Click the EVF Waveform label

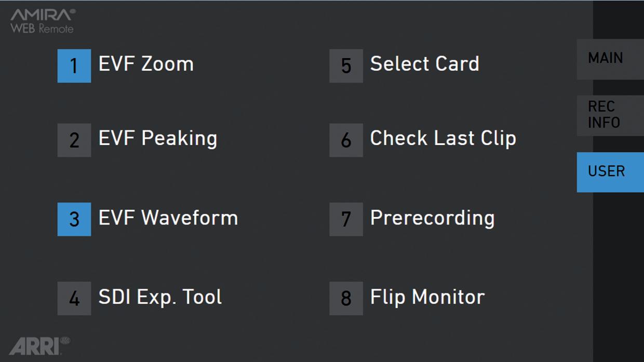(x=168, y=218)
